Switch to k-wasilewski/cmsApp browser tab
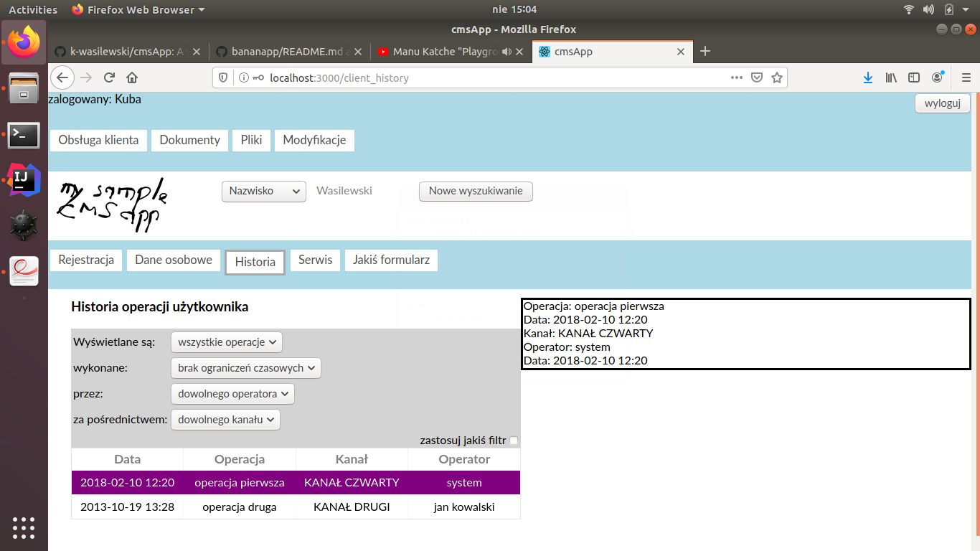 (128, 52)
